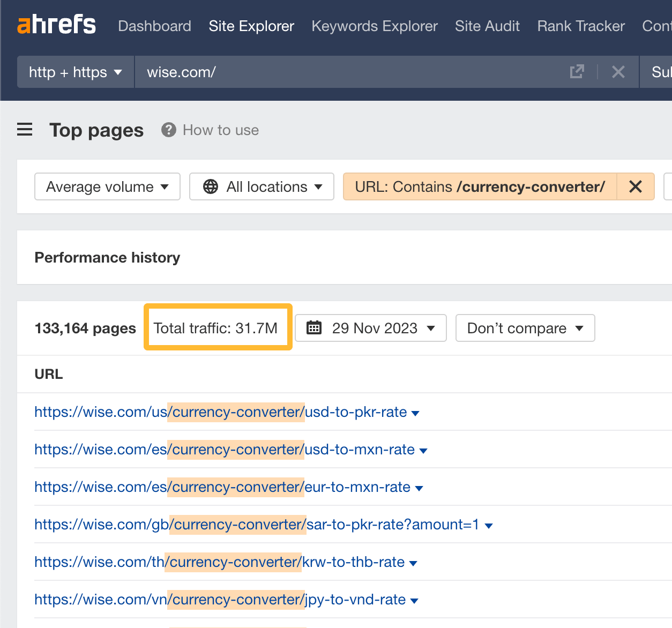Click inside the wise.com/ search field
This screenshot has height=628, width=672.
tap(322, 71)
